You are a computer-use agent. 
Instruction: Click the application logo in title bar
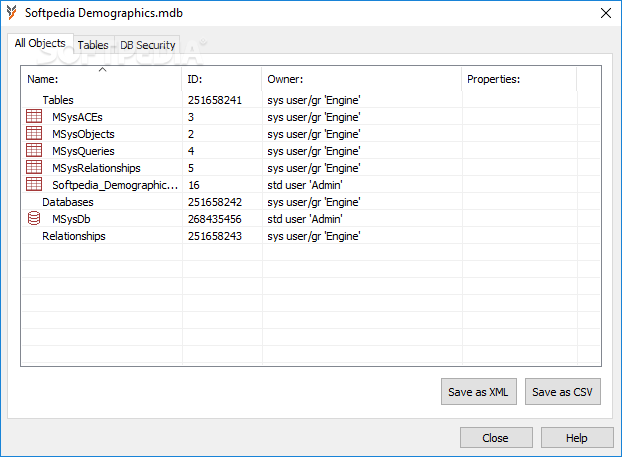click(x=12, y=13)
